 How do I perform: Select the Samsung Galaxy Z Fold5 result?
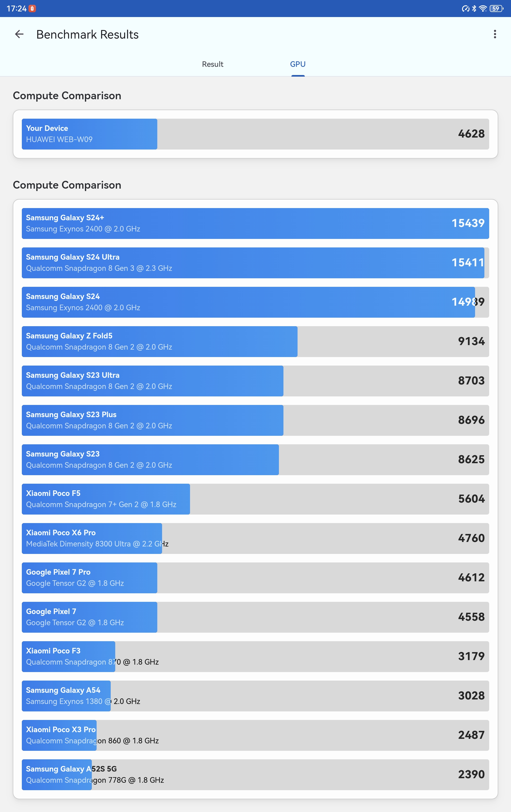pos(255,341)
